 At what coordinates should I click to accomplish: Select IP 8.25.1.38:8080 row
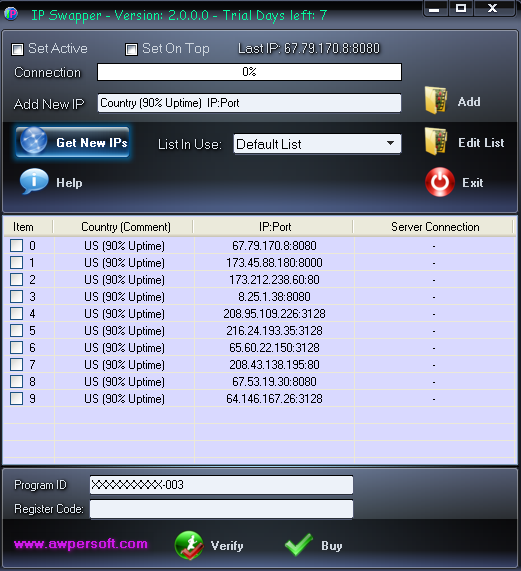point(274,296)
